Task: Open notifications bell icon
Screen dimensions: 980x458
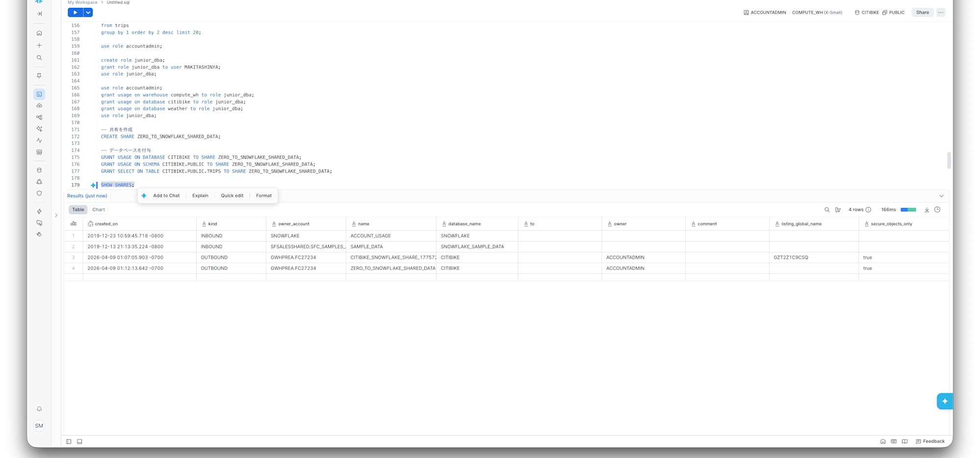Action: [39, 409]
